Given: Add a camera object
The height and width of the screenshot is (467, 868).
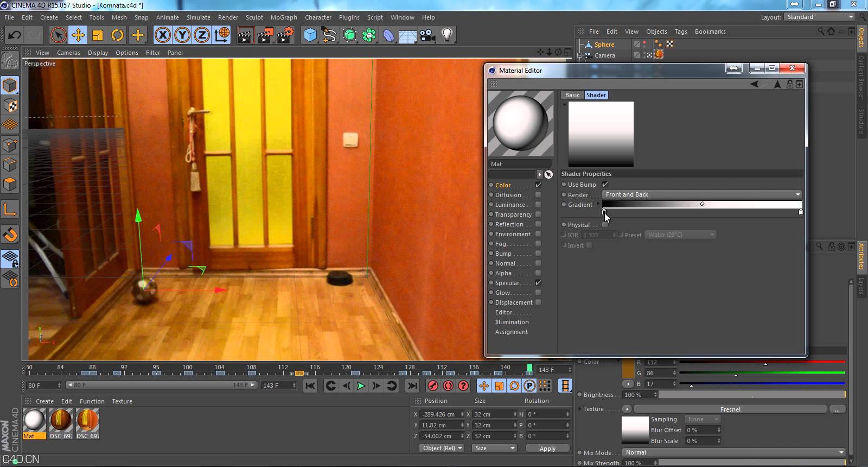Looking at the screenshot, I should coord(427,36).
